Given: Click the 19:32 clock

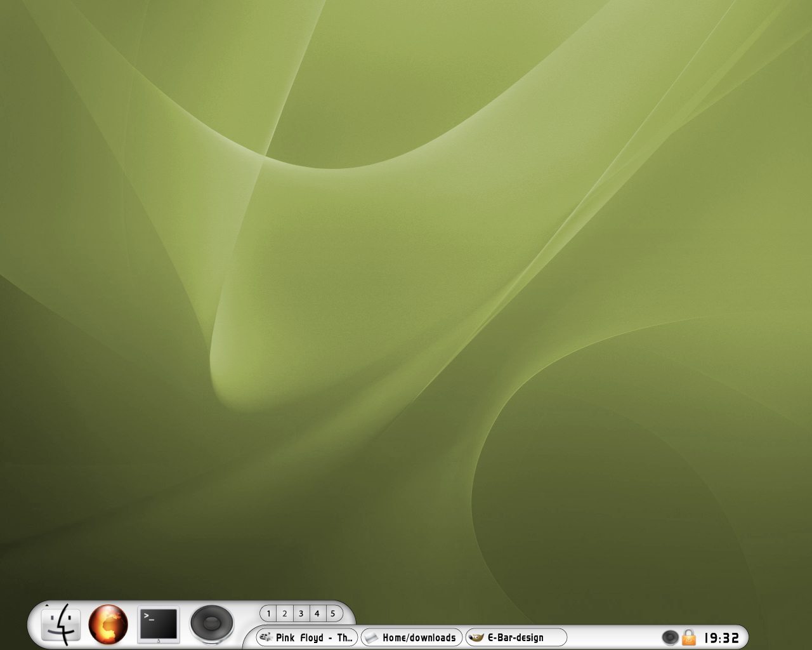Looking at the screenshot, I should [x=721, y=638].
